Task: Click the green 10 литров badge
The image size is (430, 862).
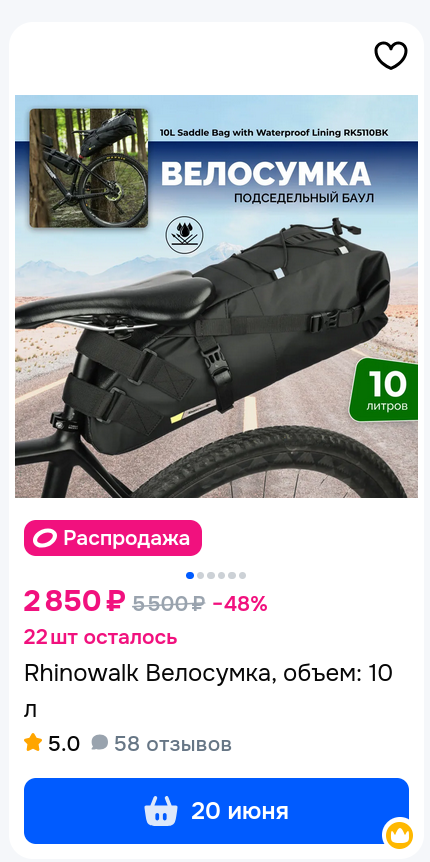Action: click(383, 390)
